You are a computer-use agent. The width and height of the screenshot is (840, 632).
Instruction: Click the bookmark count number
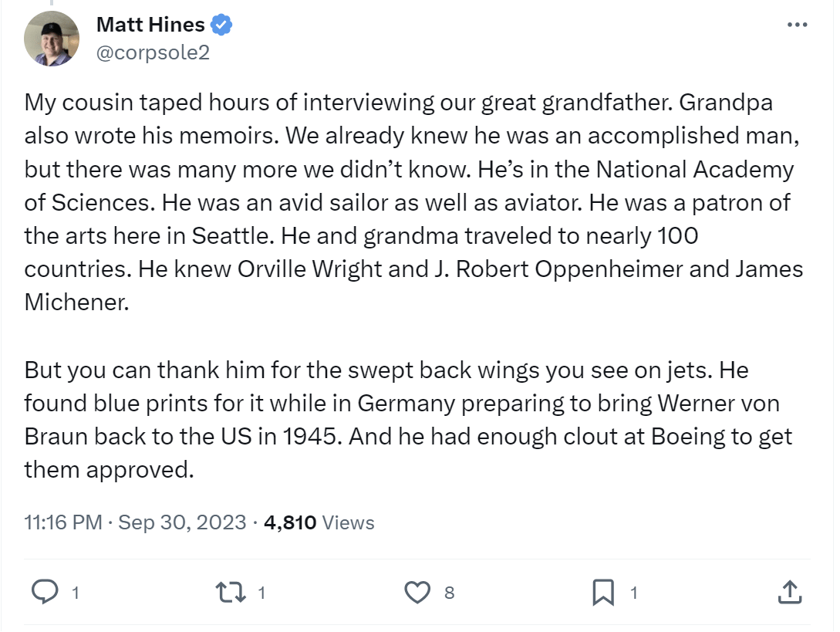[x=634, y=593]
